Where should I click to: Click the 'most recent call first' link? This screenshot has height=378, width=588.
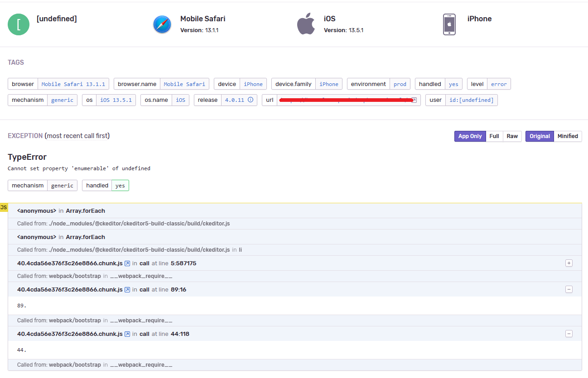point(77,135)
